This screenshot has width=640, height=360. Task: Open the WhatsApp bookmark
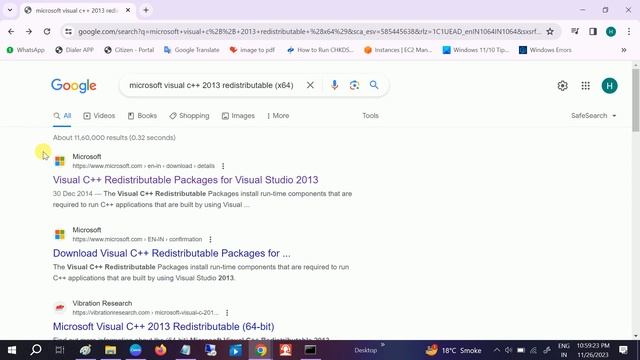pos(25,50)
